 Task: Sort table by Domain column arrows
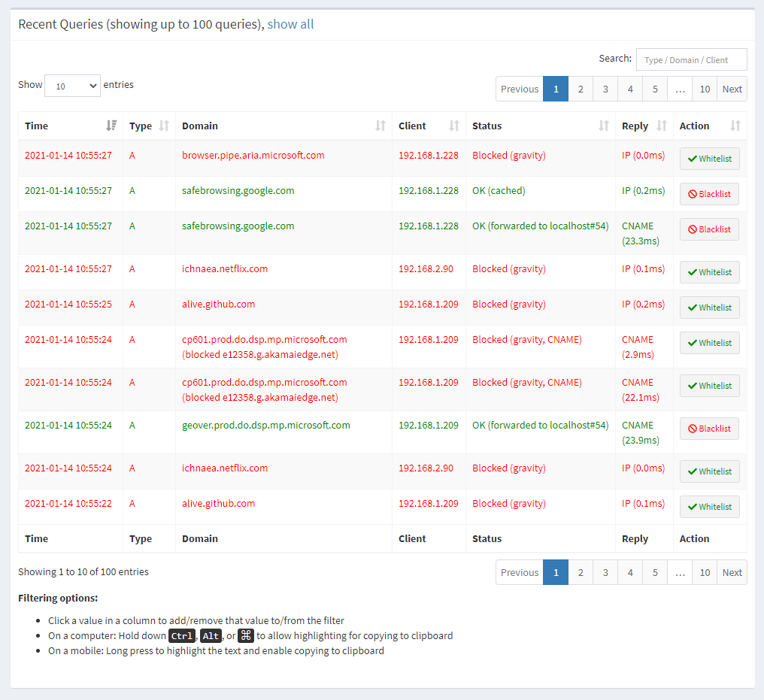click(x=380, y=126)
